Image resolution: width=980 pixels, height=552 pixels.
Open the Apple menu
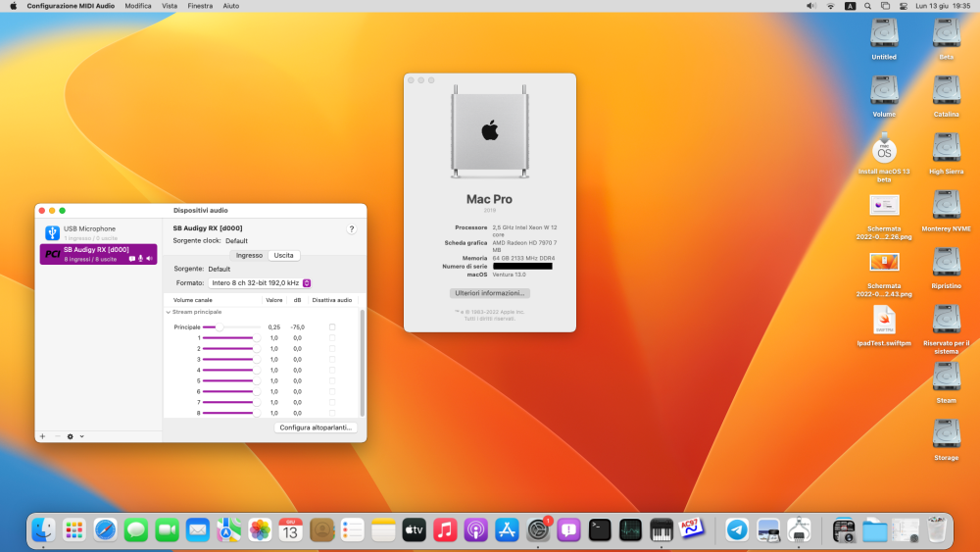[x=13, y=6]
